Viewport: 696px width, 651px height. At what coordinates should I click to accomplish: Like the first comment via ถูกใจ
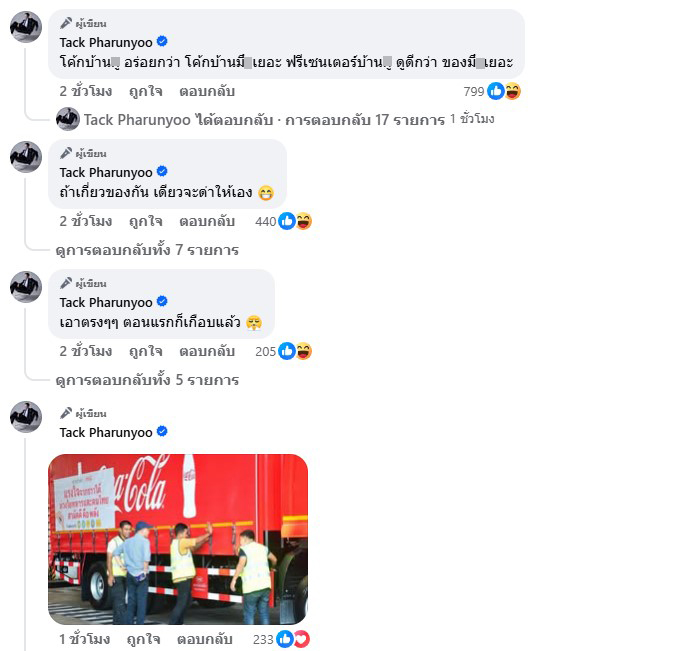coord(146,91)
